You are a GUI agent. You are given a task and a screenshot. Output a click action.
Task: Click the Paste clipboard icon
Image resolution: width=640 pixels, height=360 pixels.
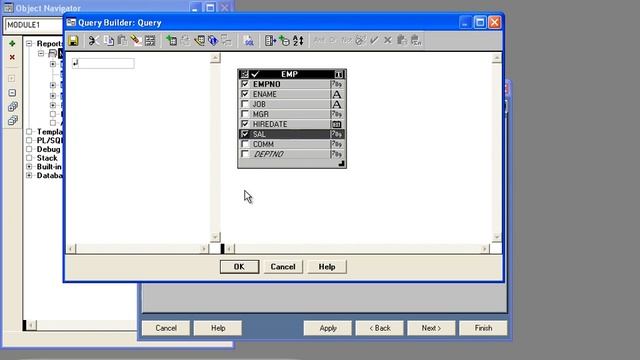click(x=122, y=40)
